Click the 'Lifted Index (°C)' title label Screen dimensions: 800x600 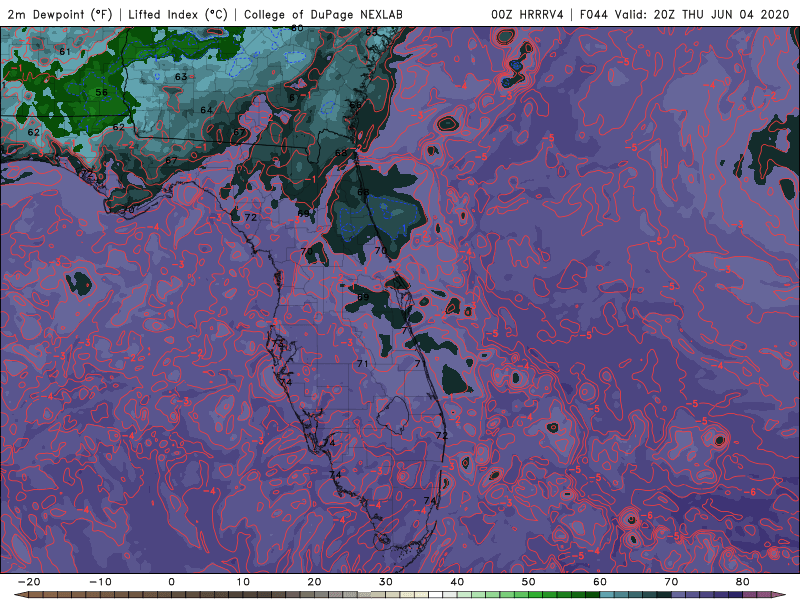178,14
